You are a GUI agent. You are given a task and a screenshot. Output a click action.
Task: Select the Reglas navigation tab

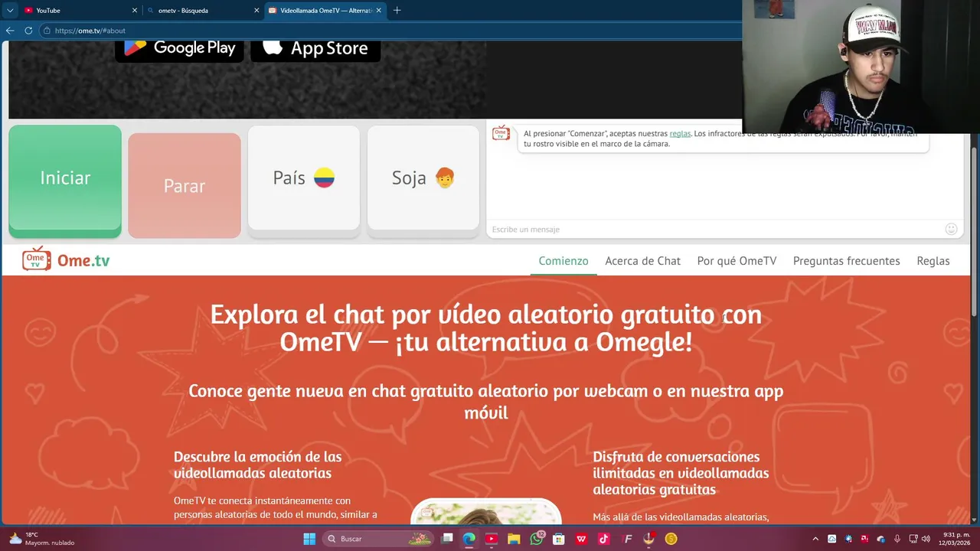[933, 261]
